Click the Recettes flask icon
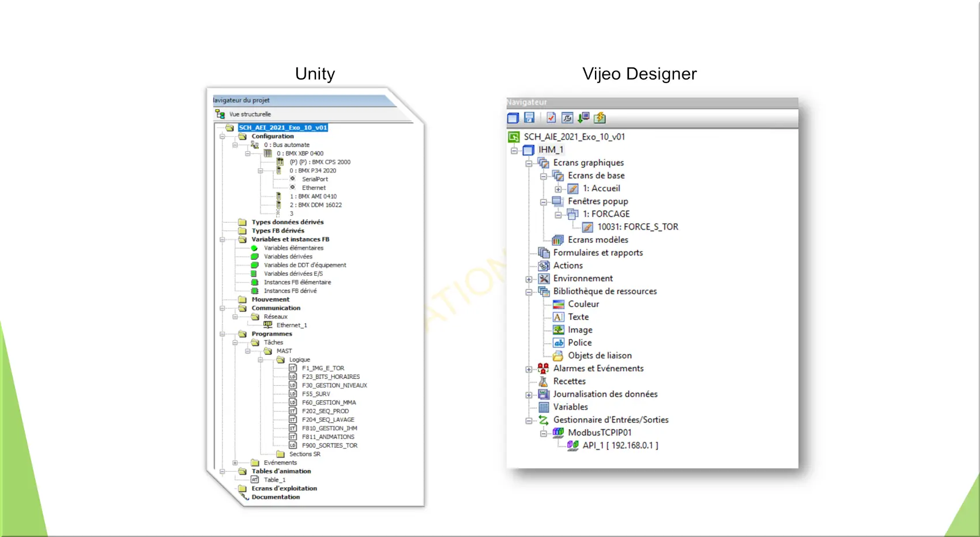The image size is (980, 537). [543, 381]
